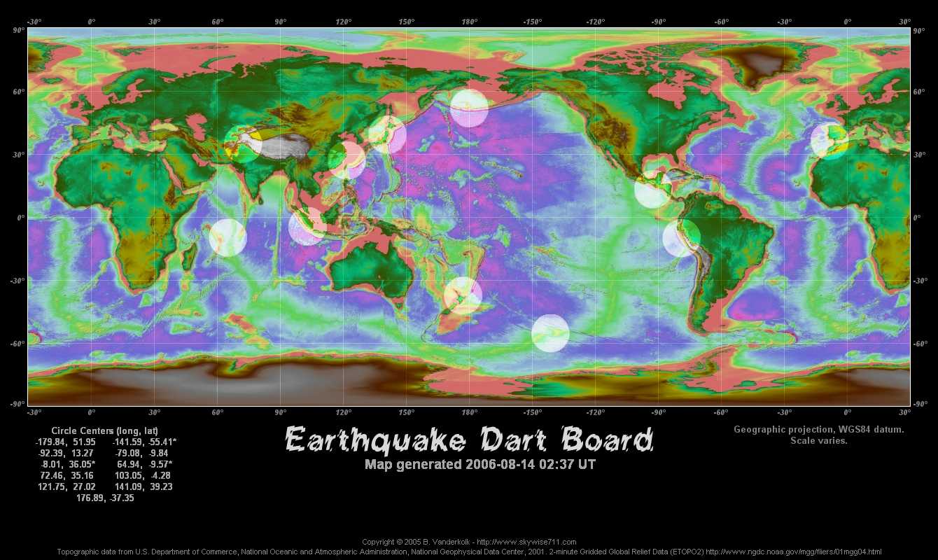Select the circle on the Peru coast

681,238
